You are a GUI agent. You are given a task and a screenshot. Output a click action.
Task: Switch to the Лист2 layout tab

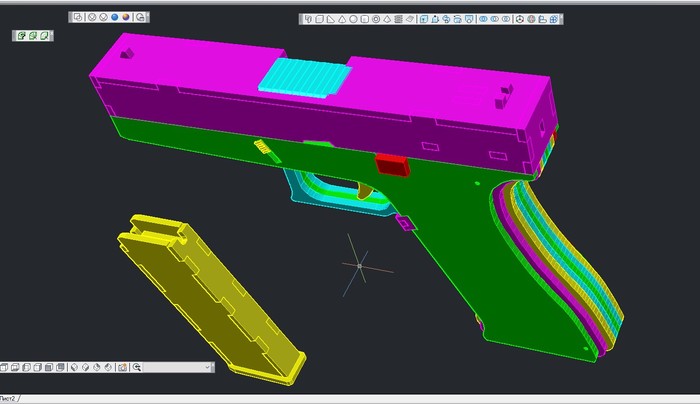11,398
